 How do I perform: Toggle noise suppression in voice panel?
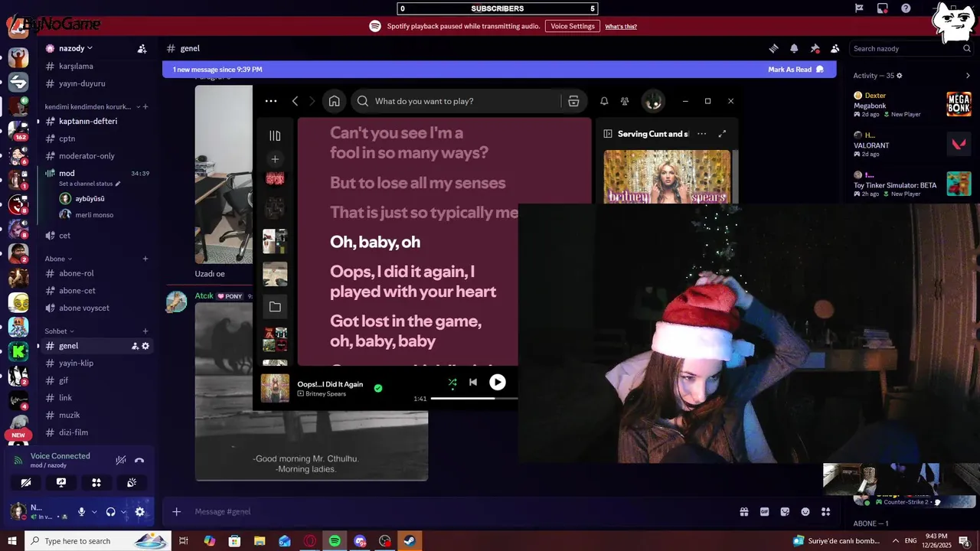point(120,460)
